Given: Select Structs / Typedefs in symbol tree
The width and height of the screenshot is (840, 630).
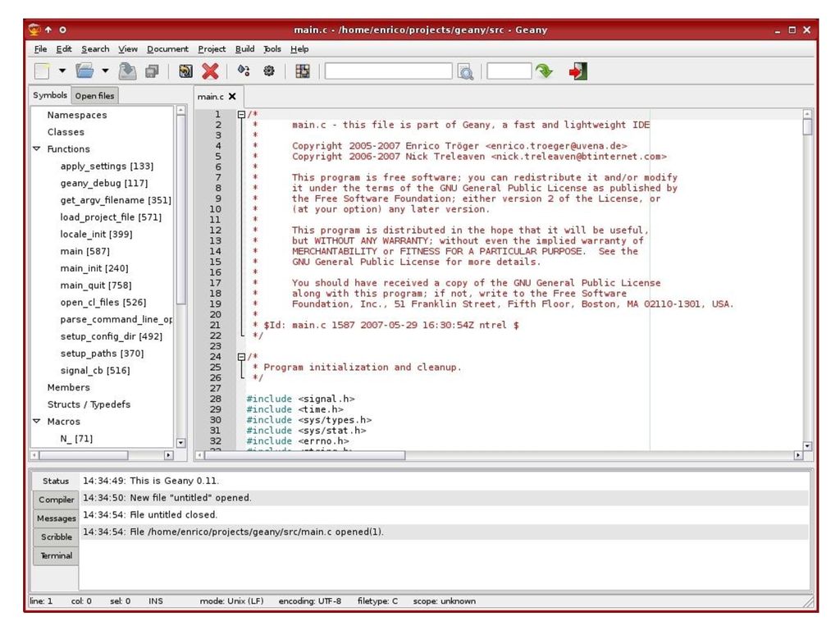Looking at the screenshot, I should (x=89, y=404).
